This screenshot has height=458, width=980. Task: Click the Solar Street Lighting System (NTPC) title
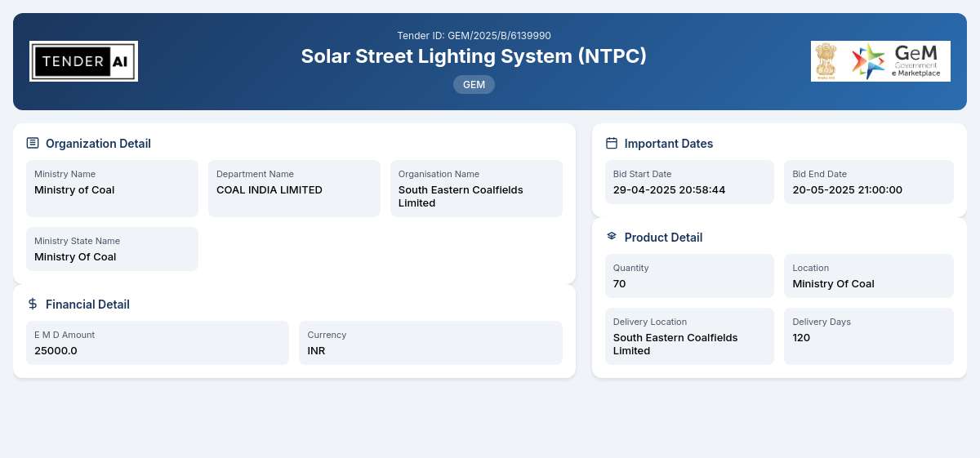tap(474, 56)
